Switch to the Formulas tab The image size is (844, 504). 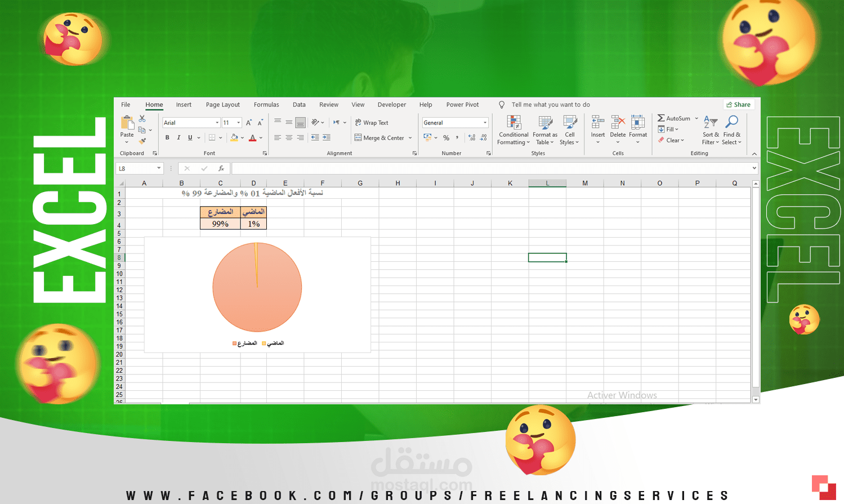click(x=266, y=105)
